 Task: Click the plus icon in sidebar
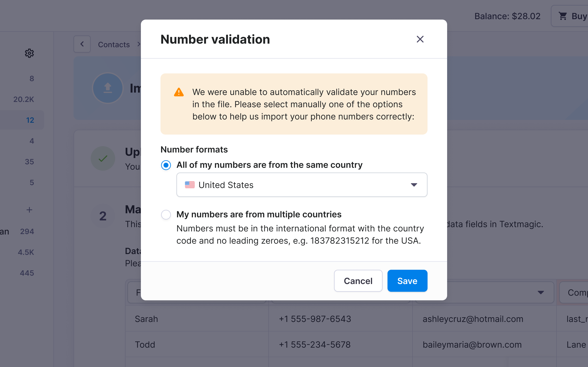[29, 210]
